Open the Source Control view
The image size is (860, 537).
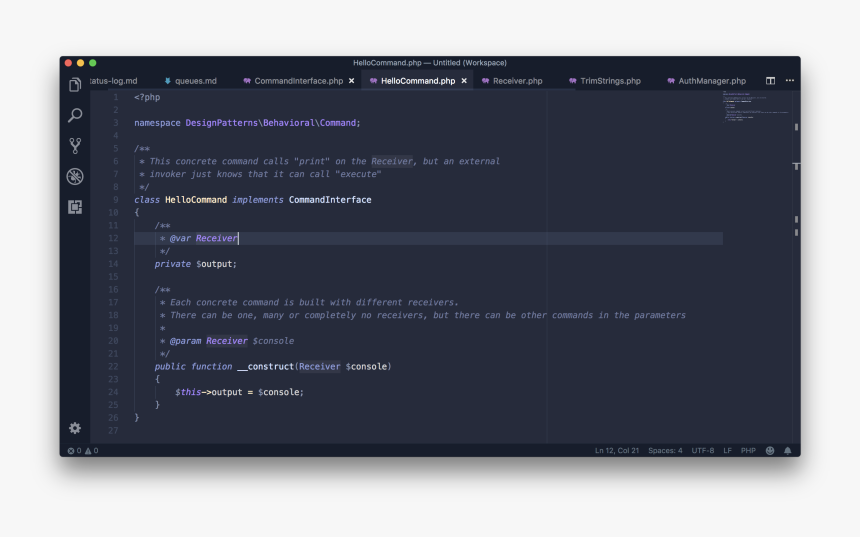click(75, 146)
